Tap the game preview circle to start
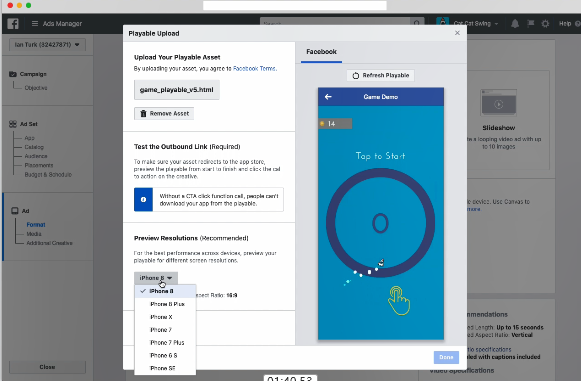The width and height of the screenshot is (581, 381). 381,223
